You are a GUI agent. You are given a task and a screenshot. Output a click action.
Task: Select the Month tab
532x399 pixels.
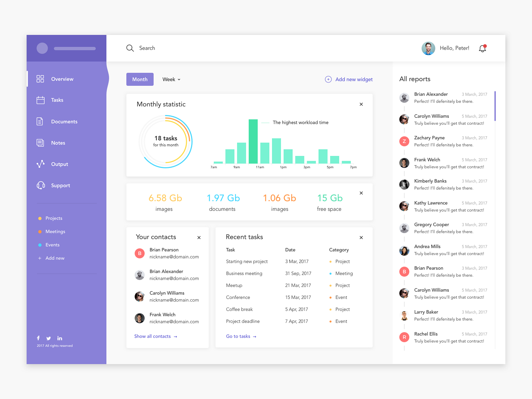140,79
